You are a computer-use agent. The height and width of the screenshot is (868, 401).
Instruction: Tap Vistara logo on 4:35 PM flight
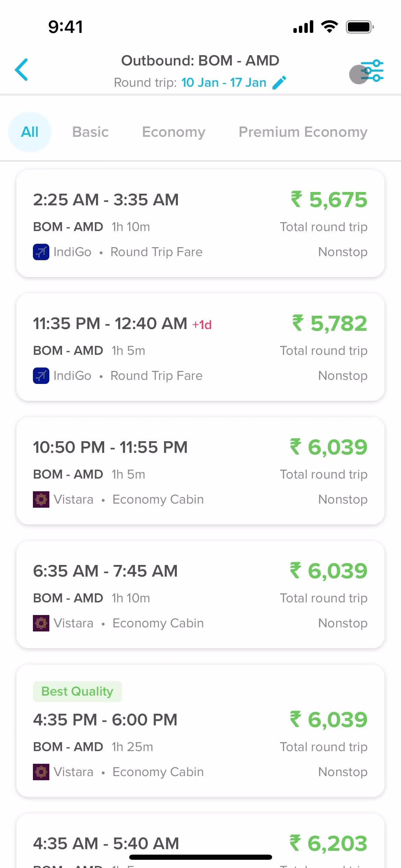click(41, 772)
